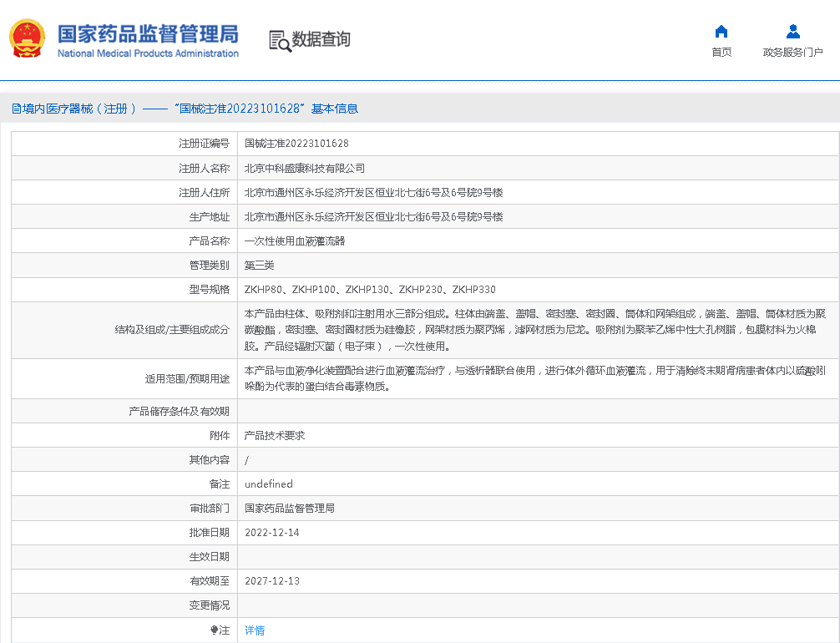Click registrant name 北京中科盛康科技有限公司

click(304, 168)
